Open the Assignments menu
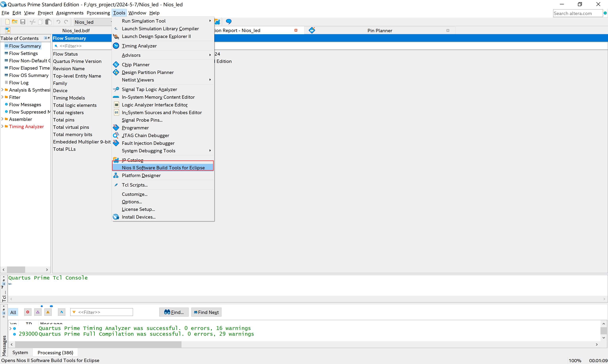The height and width of the screenshot is (364, 608). (x=70, y=13)
